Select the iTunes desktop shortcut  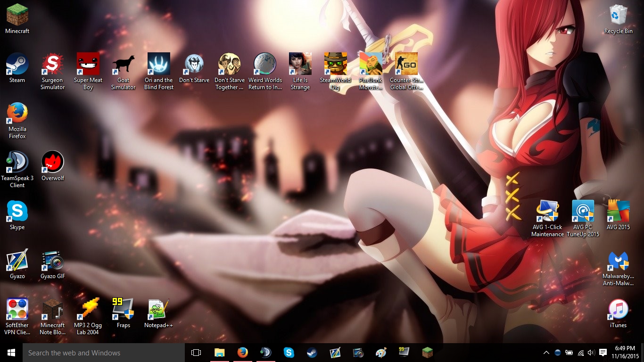pyautogui.click(x=619, y=313)
